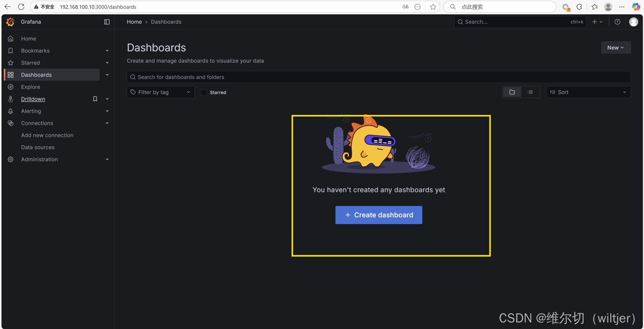Screen dimensions: 644x329
Task: Expand the Alerting section chevron
Action: point(107,111)
